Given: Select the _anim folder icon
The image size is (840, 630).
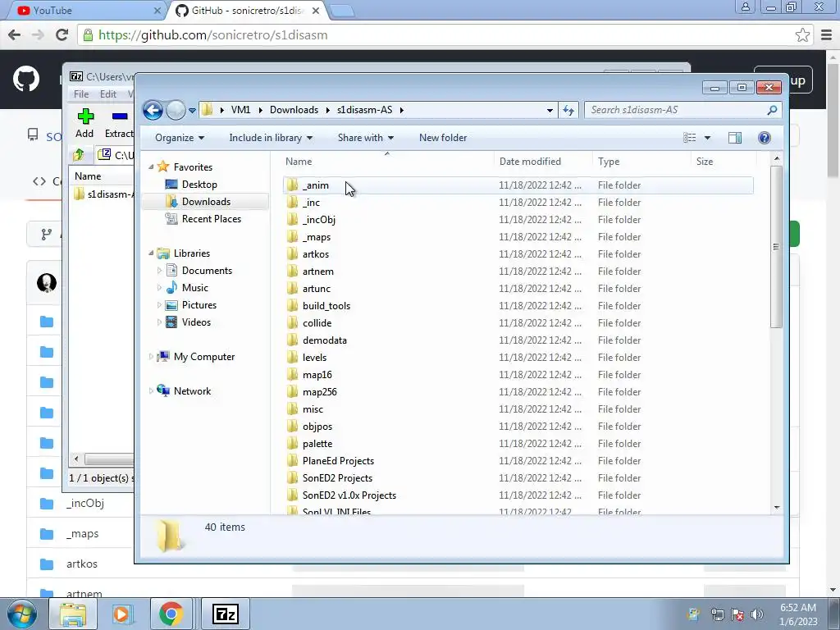Looking at the screenshot, I should [x=292, y=185].
